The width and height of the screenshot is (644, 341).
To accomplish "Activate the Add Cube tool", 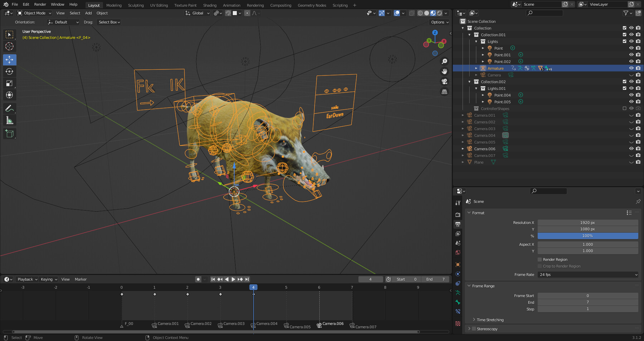I will tap(10, 133).
